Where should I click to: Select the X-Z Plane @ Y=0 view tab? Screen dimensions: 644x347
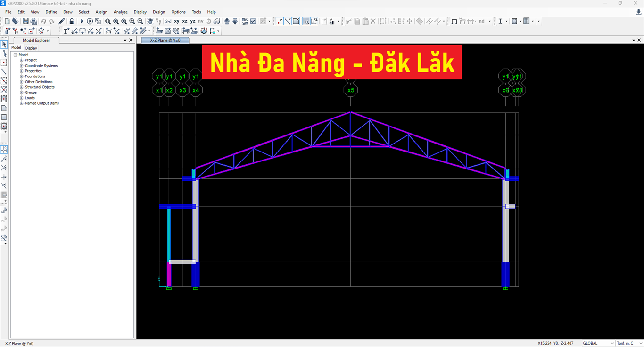pyautogui.click(x=165, y=40)
